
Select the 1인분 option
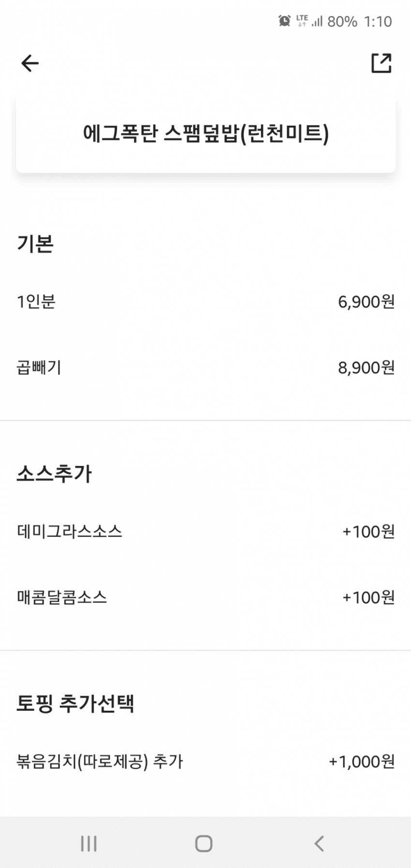(36, 302)
